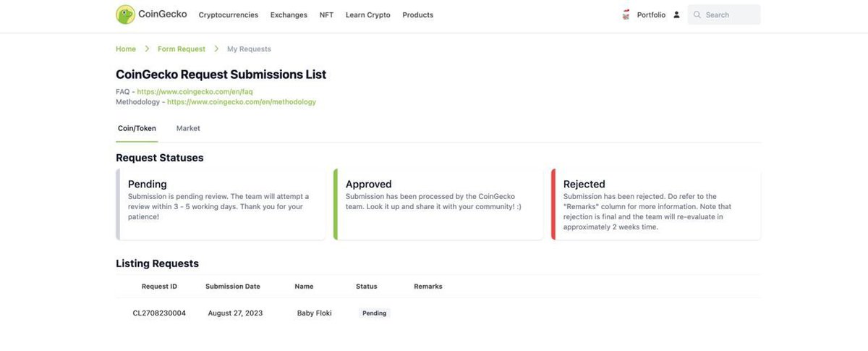
Task: Click the CoinGecko gecko logo icon
Action: pyautogui.click(x=126, y=14)
